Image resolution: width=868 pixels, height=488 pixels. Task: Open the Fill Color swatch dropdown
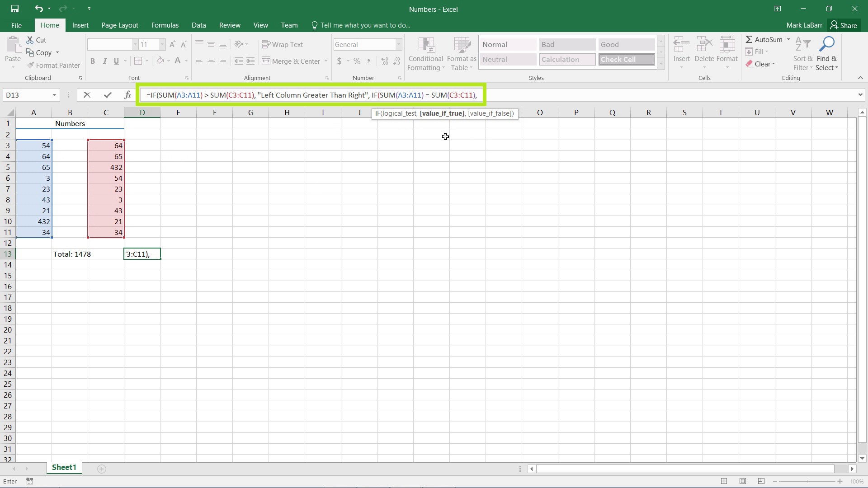point(169,61)
